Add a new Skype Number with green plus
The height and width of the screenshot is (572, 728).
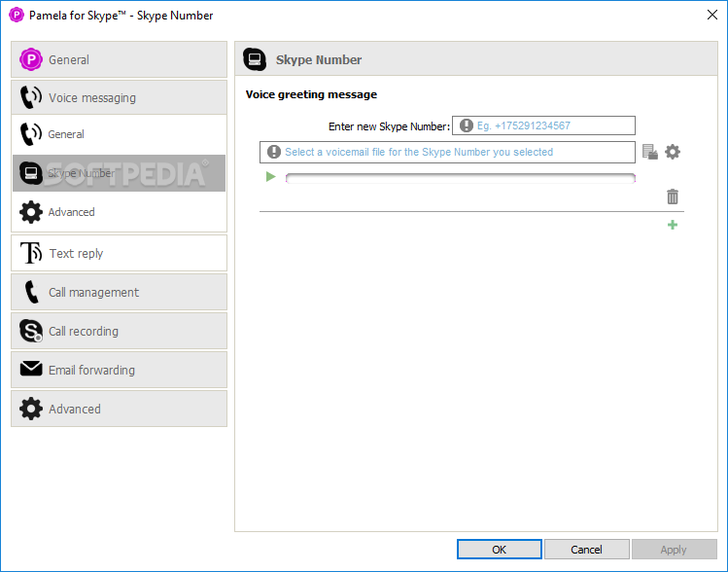[x=673, y=225]
